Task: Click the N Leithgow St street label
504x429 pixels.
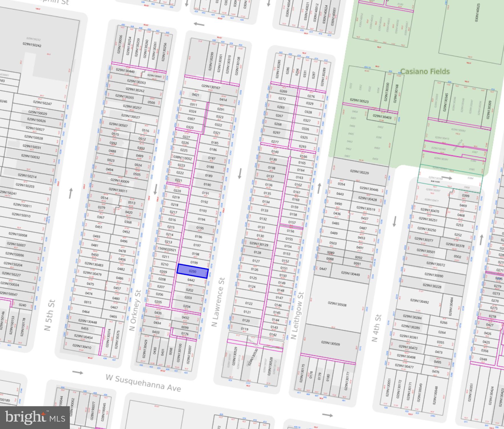Action: pyautogui.click(x=298, y=315)
